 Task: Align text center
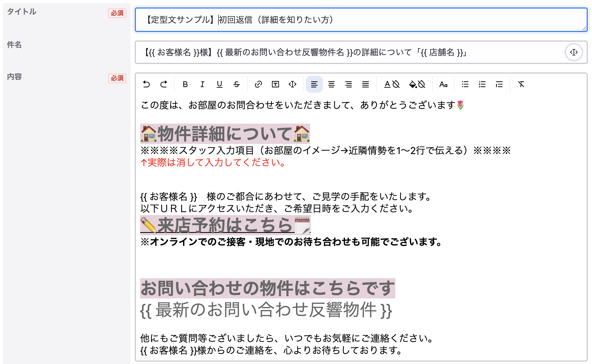pyautogui.click(x=331, y=84)
